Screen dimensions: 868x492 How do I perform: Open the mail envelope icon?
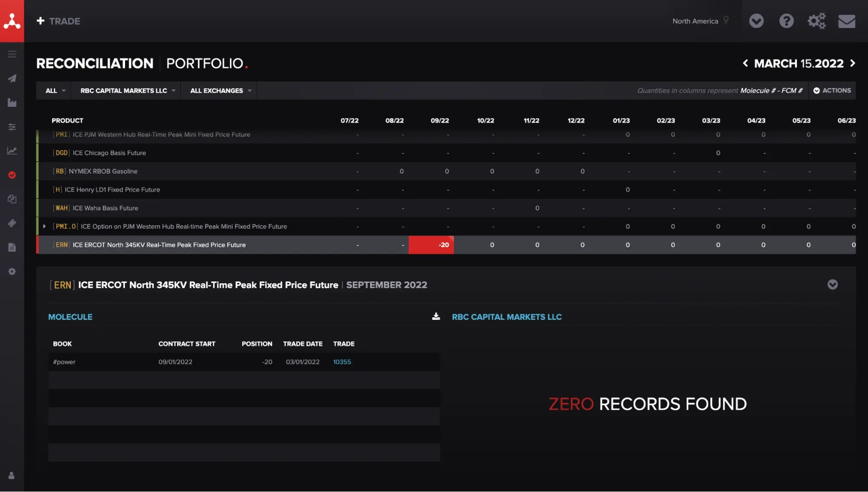pyautogui.click(x=847, y=21)
